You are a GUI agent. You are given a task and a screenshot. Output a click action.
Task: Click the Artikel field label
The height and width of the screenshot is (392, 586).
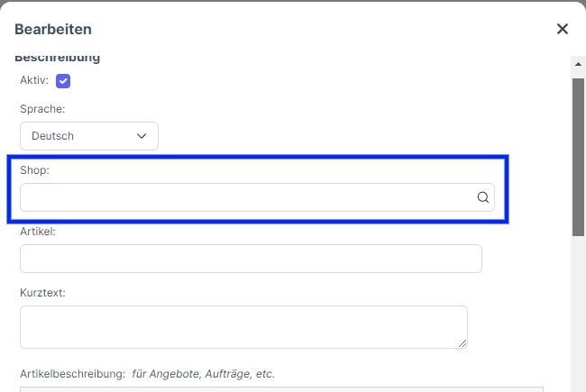click(38, 232)
